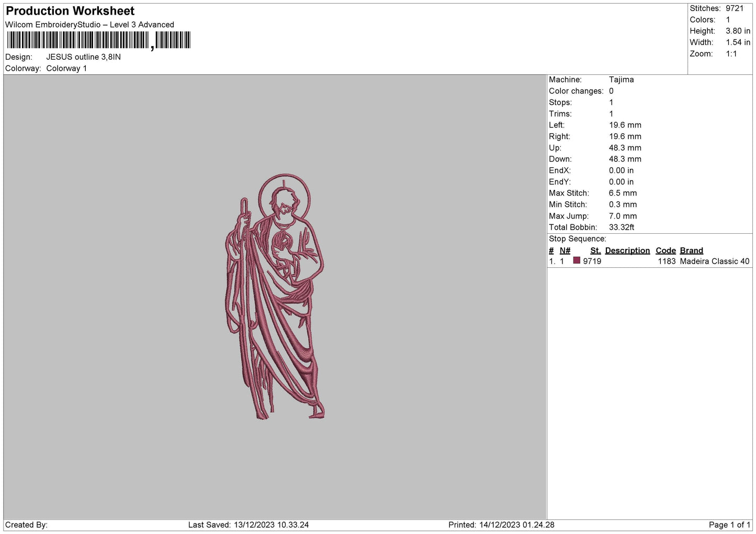Click the Stops label
Screen dimensions: 756x534
click(x=560, y=103)
